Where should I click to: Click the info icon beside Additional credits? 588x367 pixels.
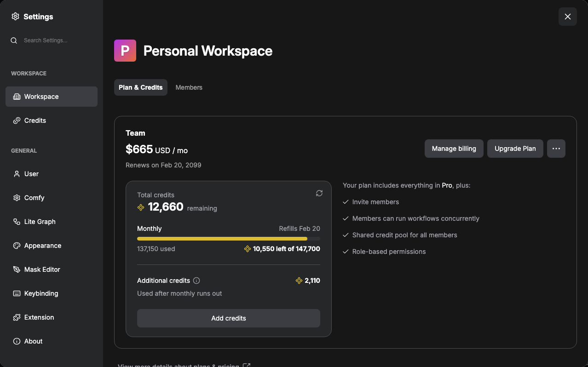coord(196,281)
